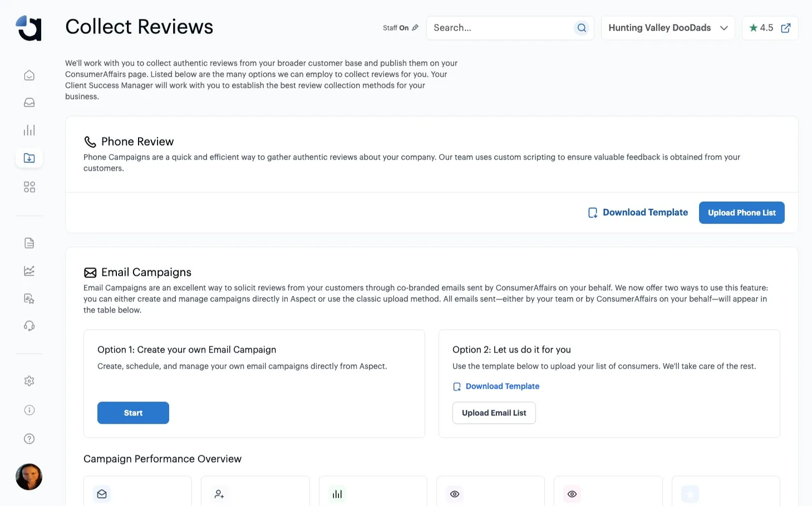Open the report-with-star sidebar icon
The width and height of the screenshot is (812, 506).
click(29, 299)
